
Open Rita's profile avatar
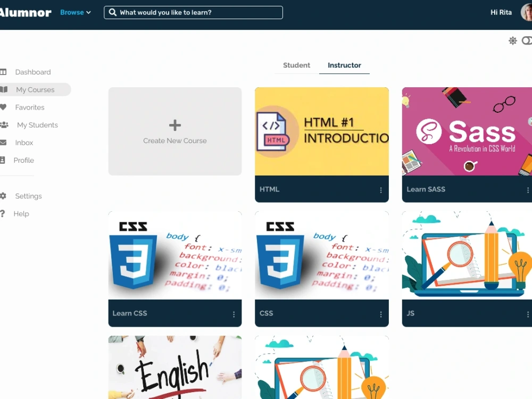point(527,13)
